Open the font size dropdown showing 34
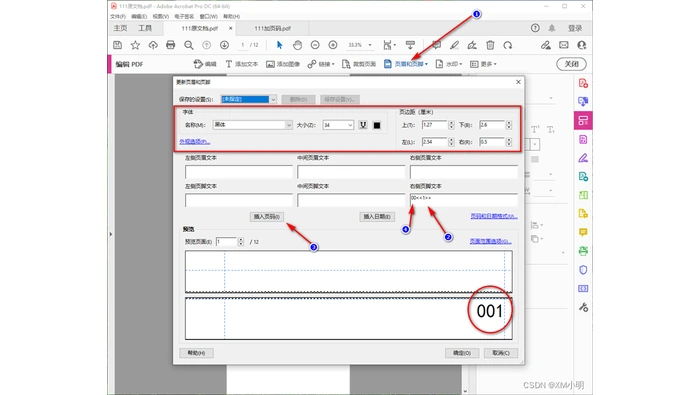 350,125
